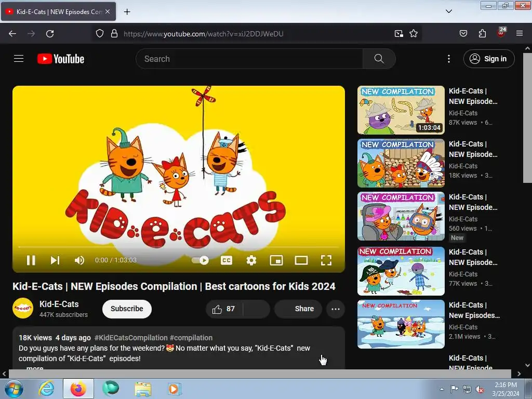
Task: Subscribe to Kid-E-Cats channel
Action: click(x=127, y=309)
